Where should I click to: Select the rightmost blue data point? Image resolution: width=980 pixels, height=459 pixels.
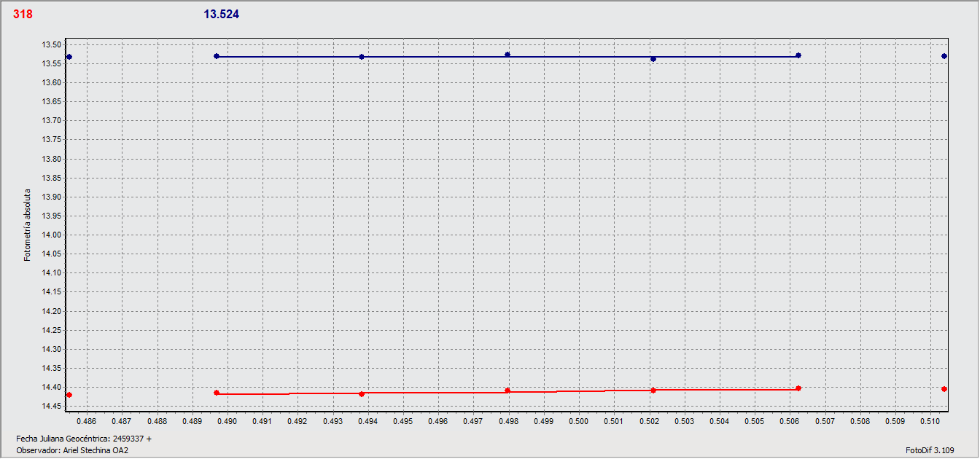945,55
